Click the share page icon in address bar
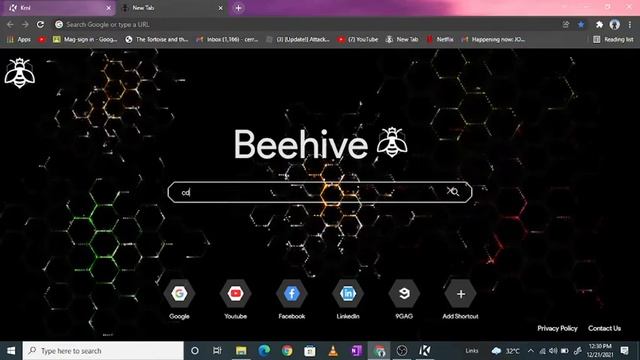Image resolution: width=640 pixels, height=360 pixels. click(566, 24)
